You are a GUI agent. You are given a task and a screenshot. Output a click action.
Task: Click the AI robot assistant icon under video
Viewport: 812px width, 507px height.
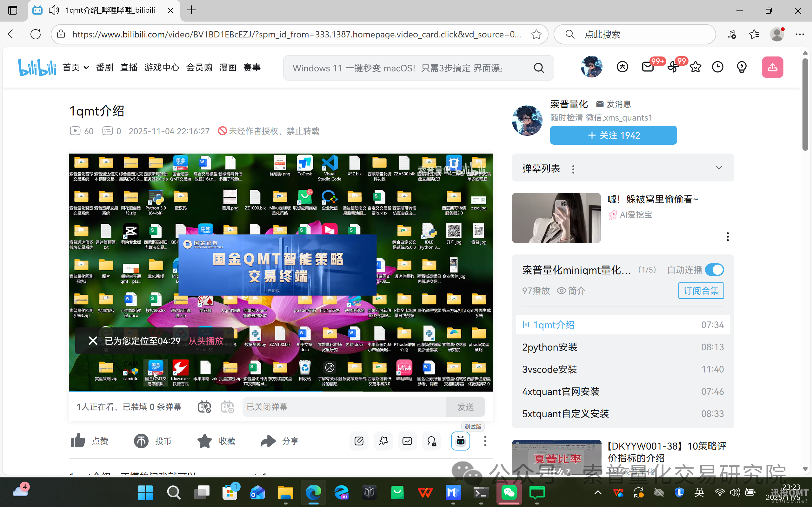(461, 441)
